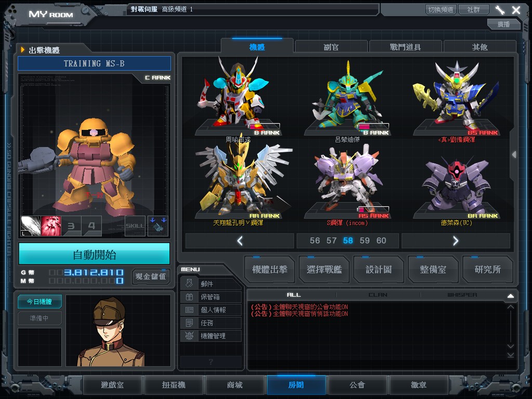Close the game window with X
The width and height of the screenshot is (532, 399).
tap(516, 10)
